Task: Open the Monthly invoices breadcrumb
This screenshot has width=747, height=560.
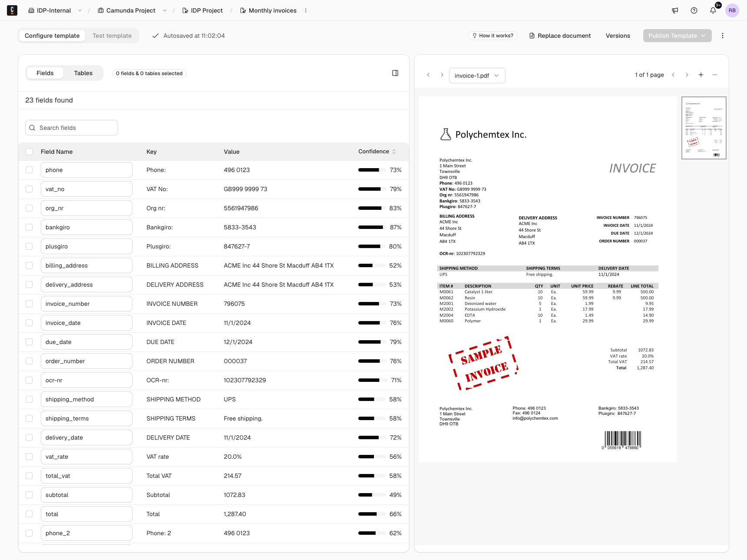Action: coord(268,10)
